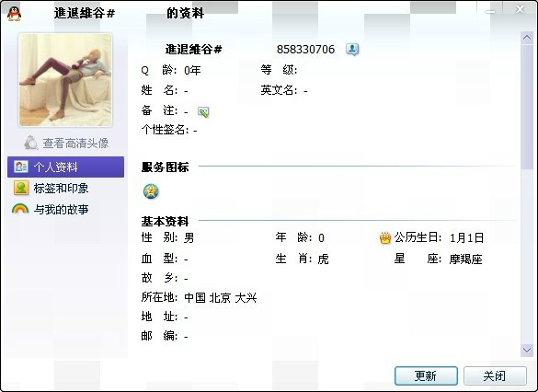Select the 个人资料 tab

65,167
